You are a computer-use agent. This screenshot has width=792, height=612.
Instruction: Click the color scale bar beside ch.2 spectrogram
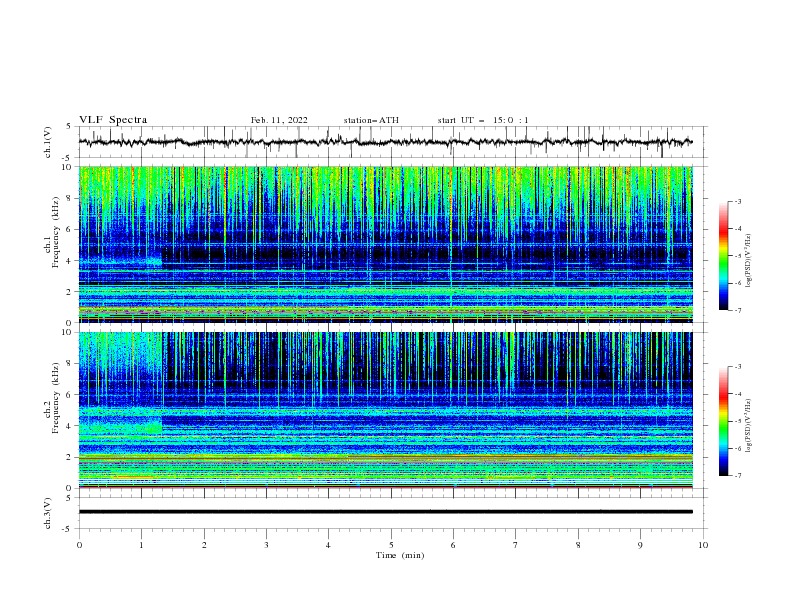[723, 421]
